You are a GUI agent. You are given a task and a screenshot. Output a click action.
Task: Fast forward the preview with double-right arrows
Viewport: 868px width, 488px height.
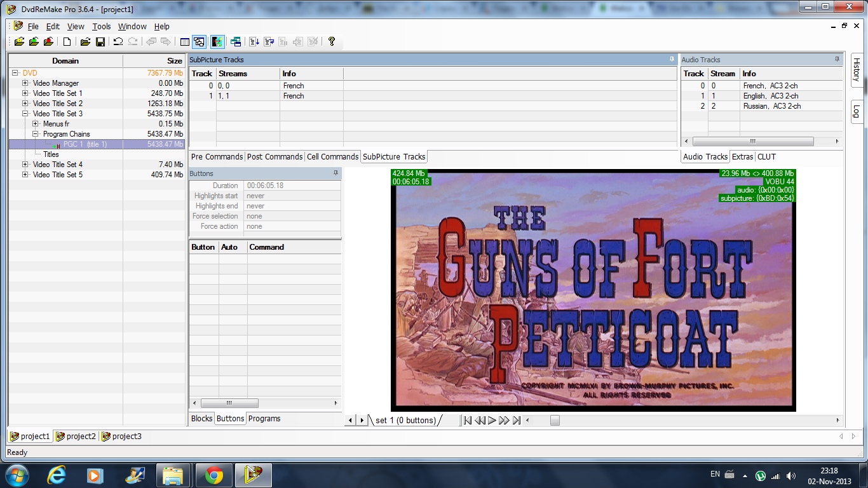tap(504, 420)
